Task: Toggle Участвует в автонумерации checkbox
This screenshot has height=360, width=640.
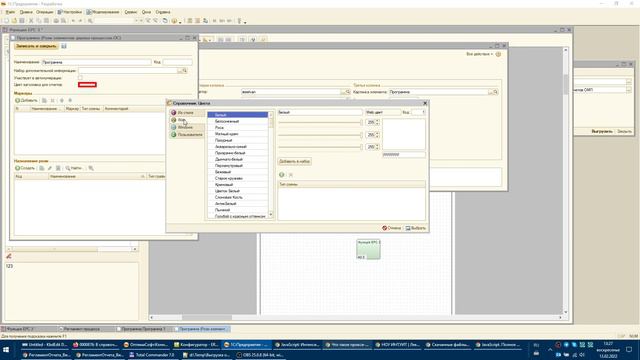Action: coord(80,78)
